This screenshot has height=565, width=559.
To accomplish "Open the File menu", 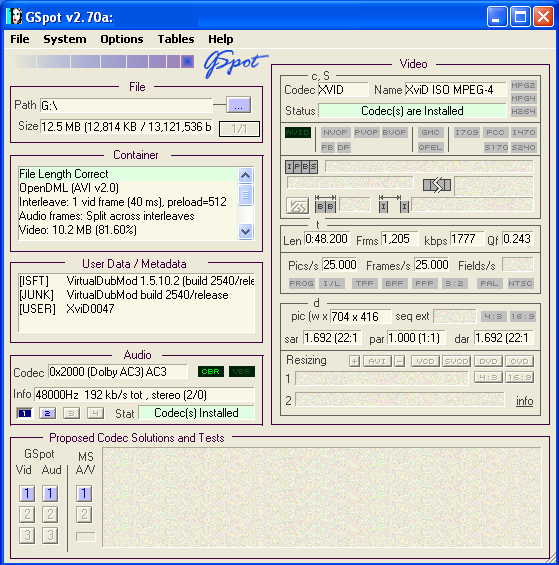I will [20, 39].
